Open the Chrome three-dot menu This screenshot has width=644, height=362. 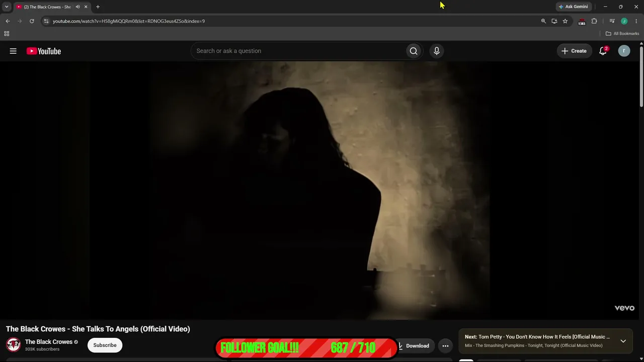[636, 21]
